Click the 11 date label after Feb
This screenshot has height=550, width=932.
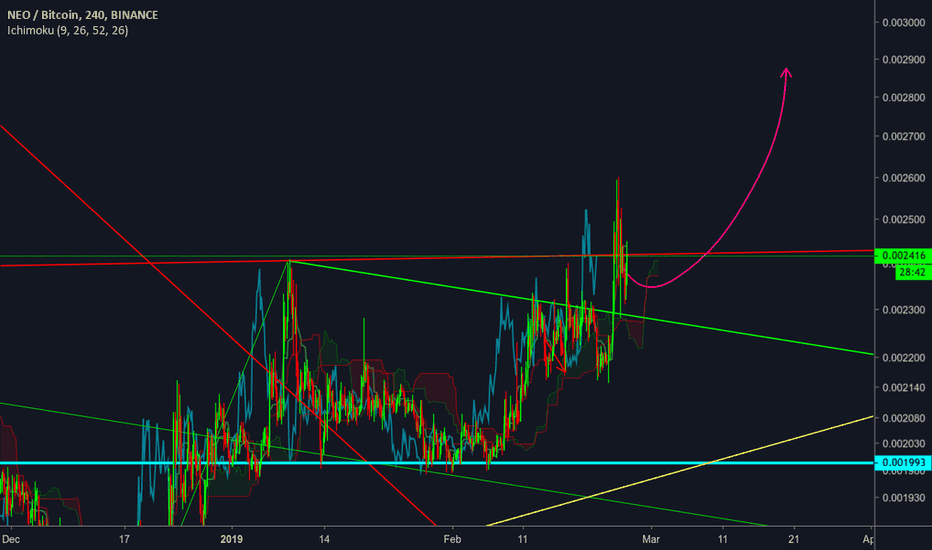tap(522, 539)
